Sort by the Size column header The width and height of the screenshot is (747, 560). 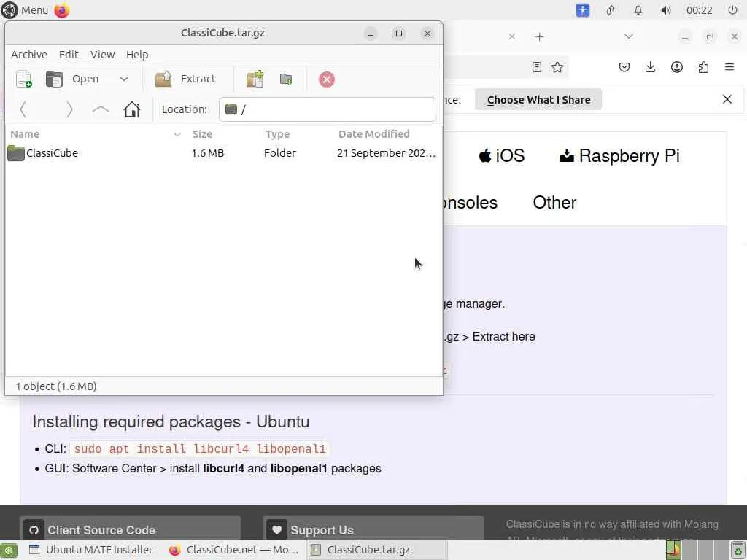(203, 134)
